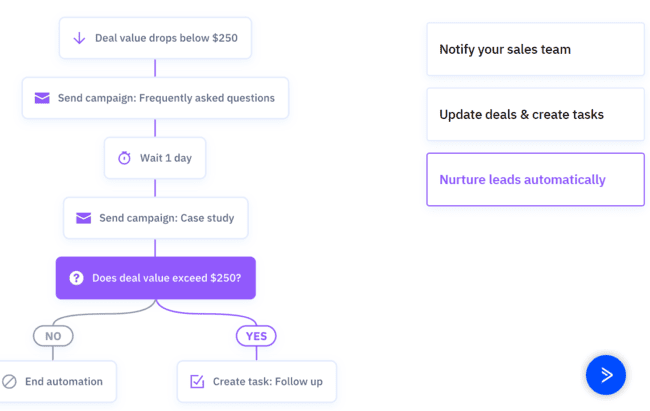Click the timer icon in Wait 1 day
The image size is (650, 411).
pyautogui.click(x=124, y=158)
